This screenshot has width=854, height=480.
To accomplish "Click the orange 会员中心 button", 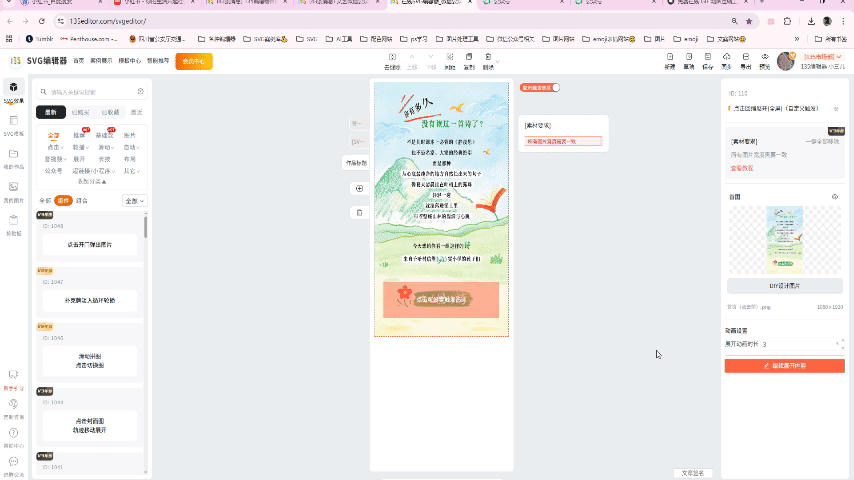I will [194, 62].
